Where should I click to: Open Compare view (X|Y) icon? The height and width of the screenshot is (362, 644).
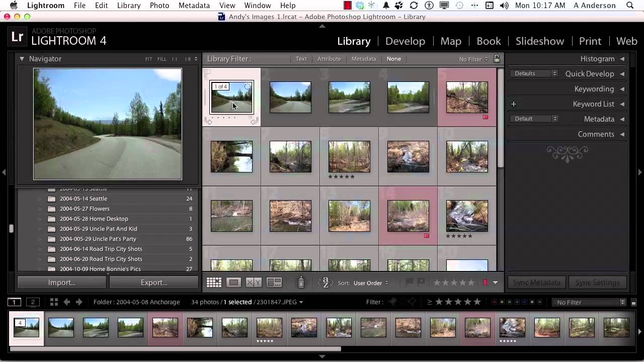(x=254, y=283)
